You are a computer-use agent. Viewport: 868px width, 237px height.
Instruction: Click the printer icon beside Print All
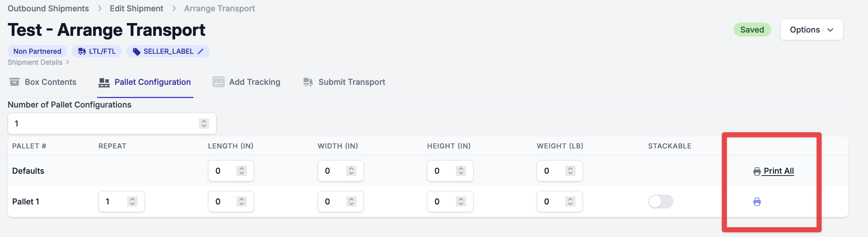point(757,171)
